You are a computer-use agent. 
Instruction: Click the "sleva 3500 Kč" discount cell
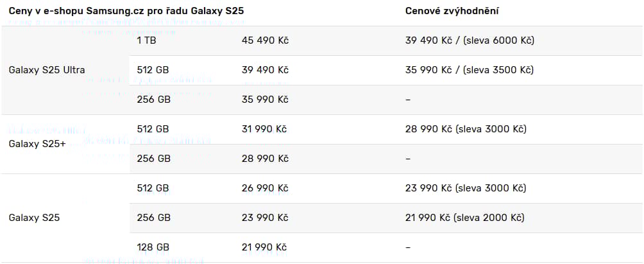point(470,70)
